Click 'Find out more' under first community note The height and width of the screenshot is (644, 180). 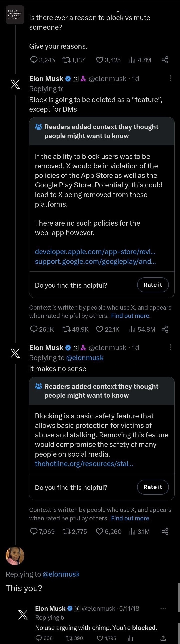coord(131,316)
